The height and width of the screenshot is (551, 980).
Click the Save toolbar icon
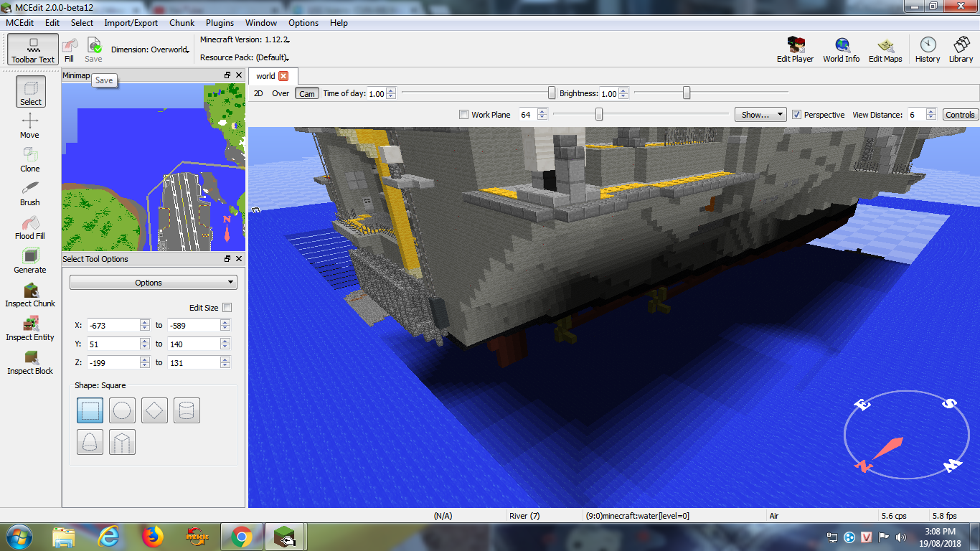tap(93, 50)
